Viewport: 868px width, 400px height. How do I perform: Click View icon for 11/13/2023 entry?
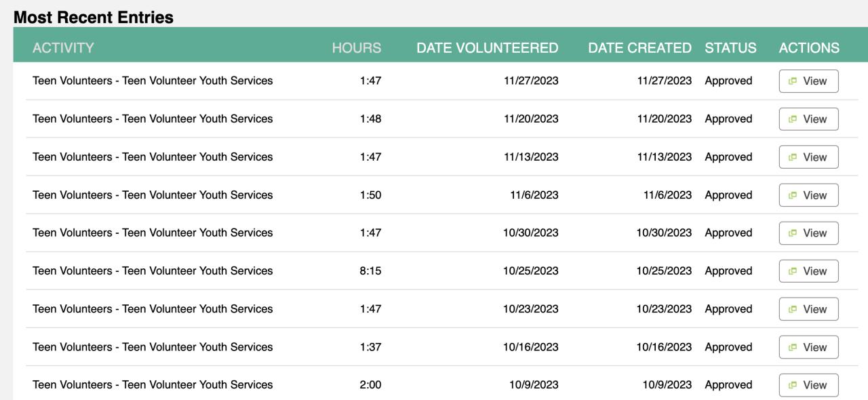click(x=792, y=157)
